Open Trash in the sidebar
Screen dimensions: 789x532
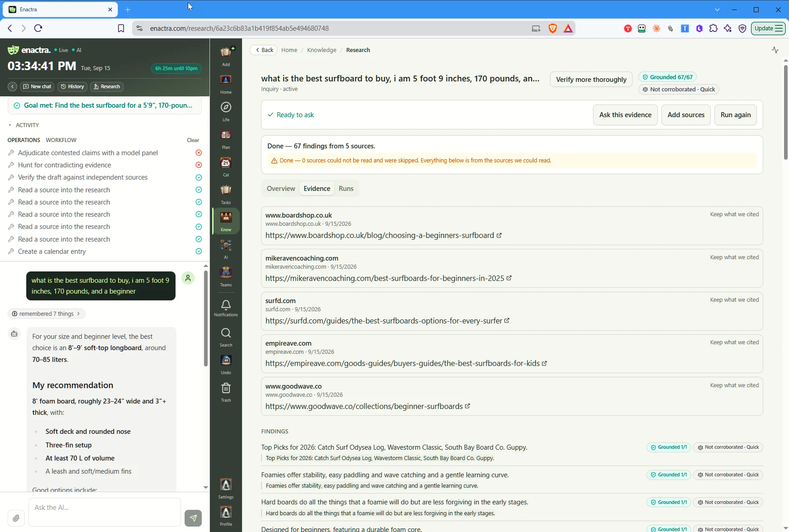[226, 392]
